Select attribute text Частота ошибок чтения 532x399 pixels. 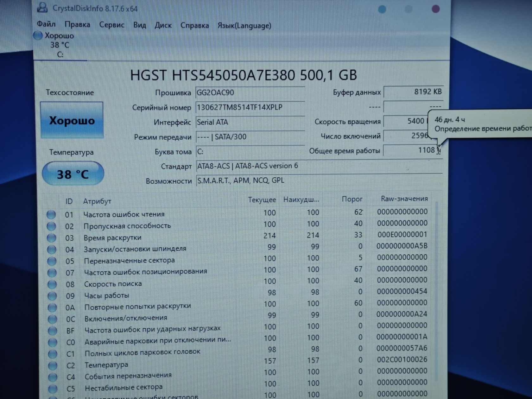[124, 214]
